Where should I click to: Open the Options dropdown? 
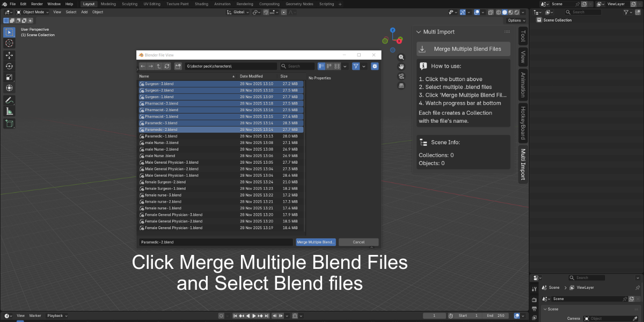coord(516,20)
